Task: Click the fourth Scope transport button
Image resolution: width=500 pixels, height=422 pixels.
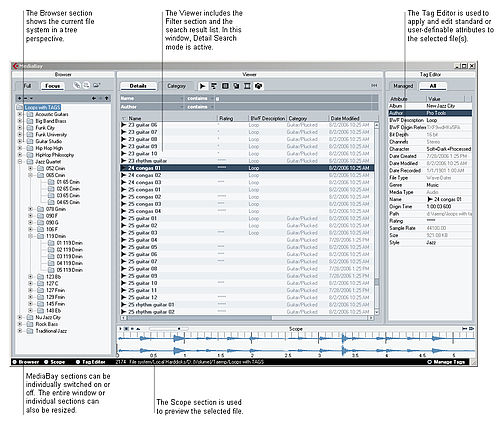Action: [138, 329]
